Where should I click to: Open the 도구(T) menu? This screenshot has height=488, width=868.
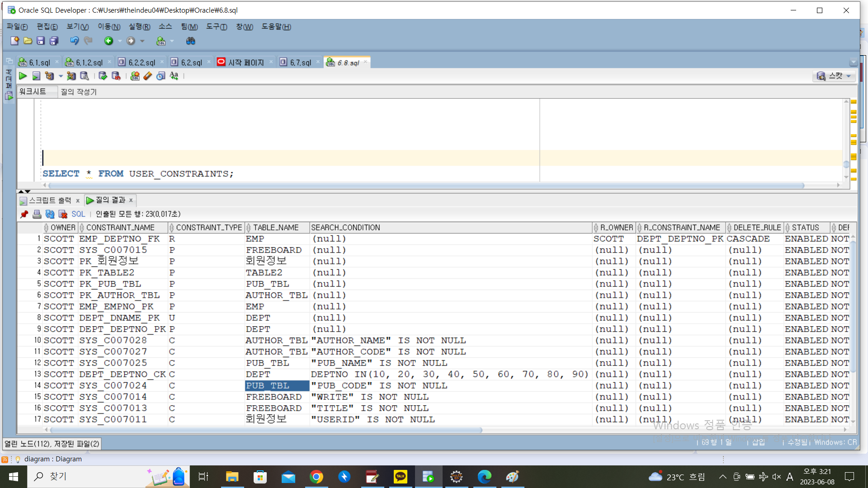tap(217, 27)
